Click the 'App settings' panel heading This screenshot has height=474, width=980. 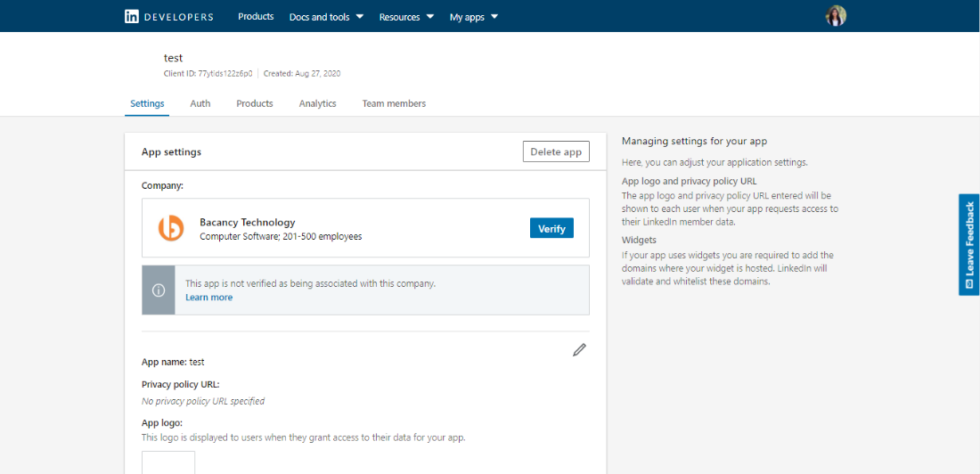click(171, 152)
